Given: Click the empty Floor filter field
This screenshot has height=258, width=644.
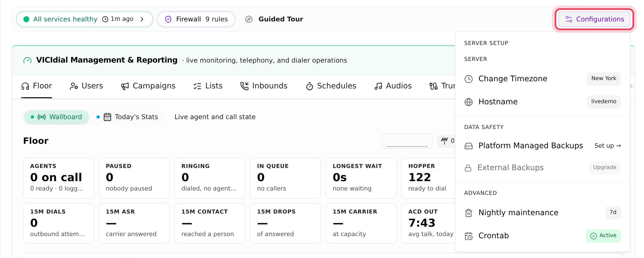Looking at the screenshot, I should click(x=407, y=141).
